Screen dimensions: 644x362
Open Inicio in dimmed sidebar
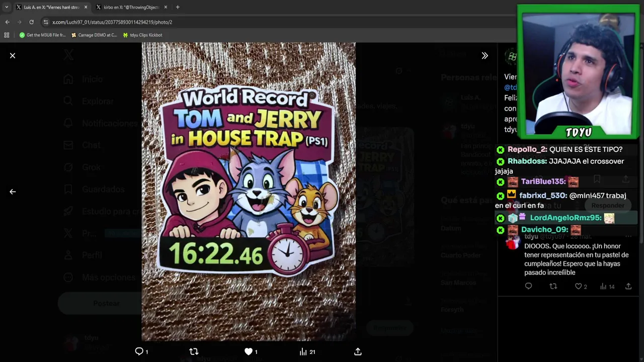click(x=85, y=79)
